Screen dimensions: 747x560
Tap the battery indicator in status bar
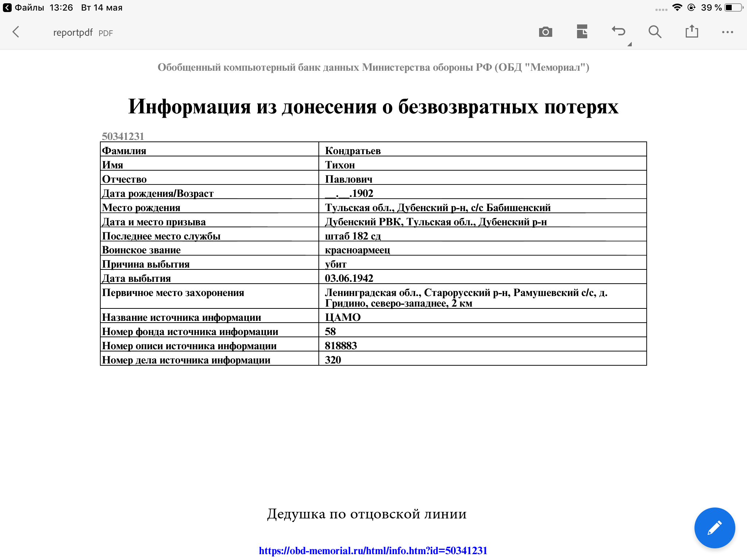[733, 8]
